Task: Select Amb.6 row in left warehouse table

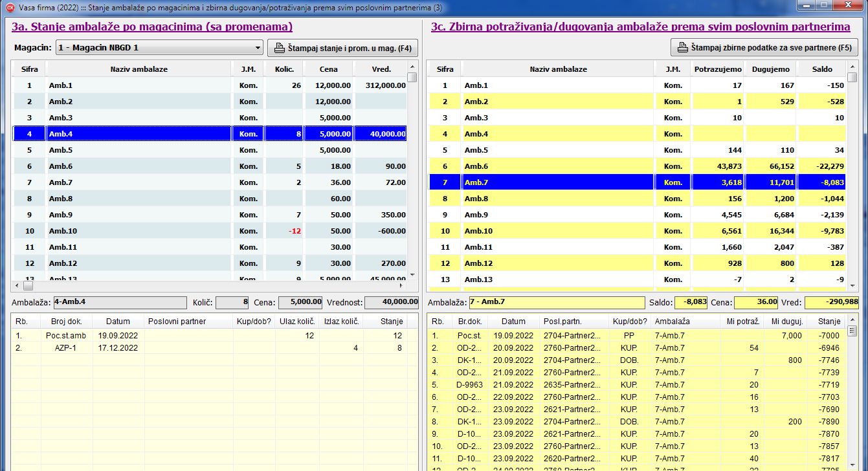Action: click(x=210, y=166)
